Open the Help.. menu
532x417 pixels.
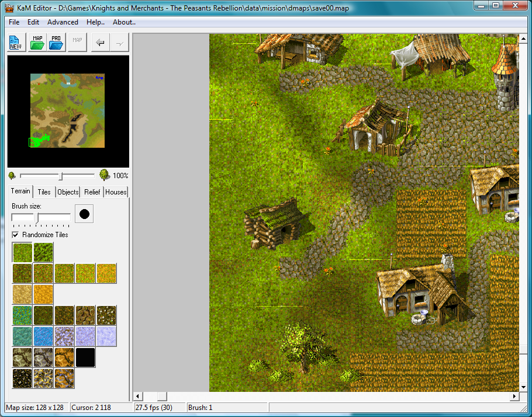click(x=95, y=22)
